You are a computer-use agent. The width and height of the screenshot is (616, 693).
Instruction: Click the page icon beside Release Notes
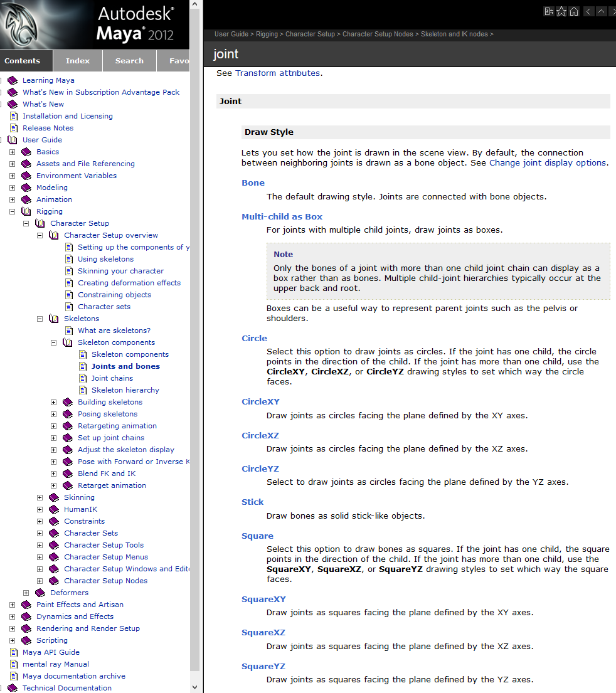[x=13, y=128]
